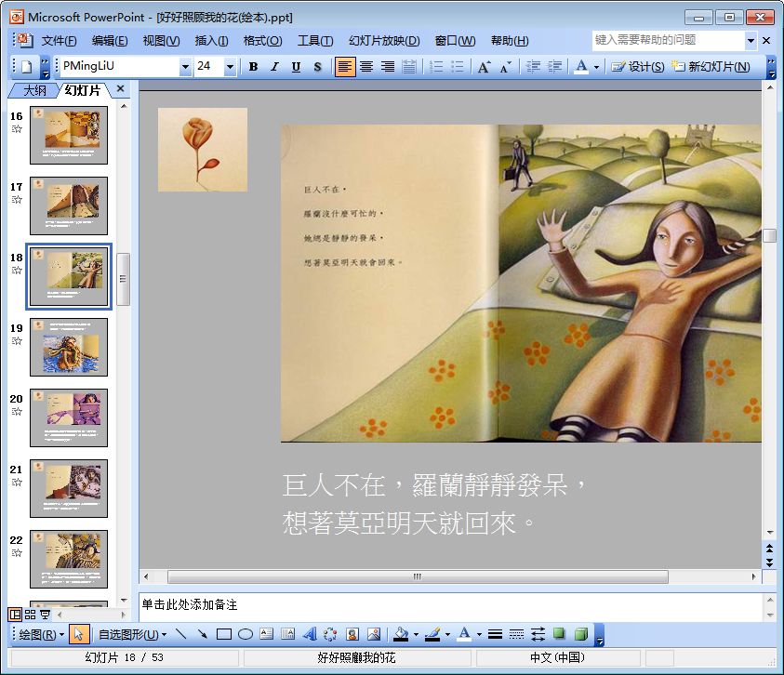Open the 文件(F) menu
The height and width of the screenshot is (675, 784).
[x=59, y=41]
